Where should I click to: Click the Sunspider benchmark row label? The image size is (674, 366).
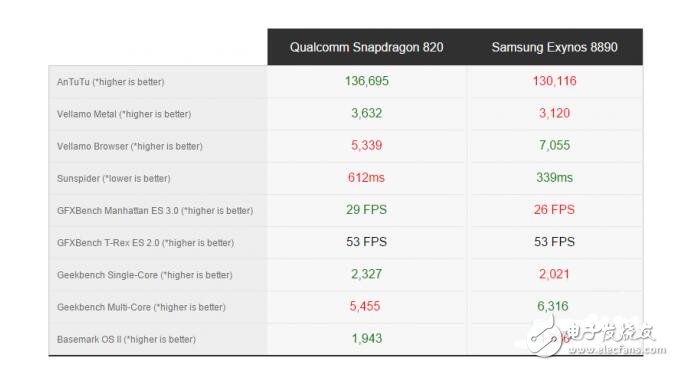[x=113, y=178]
